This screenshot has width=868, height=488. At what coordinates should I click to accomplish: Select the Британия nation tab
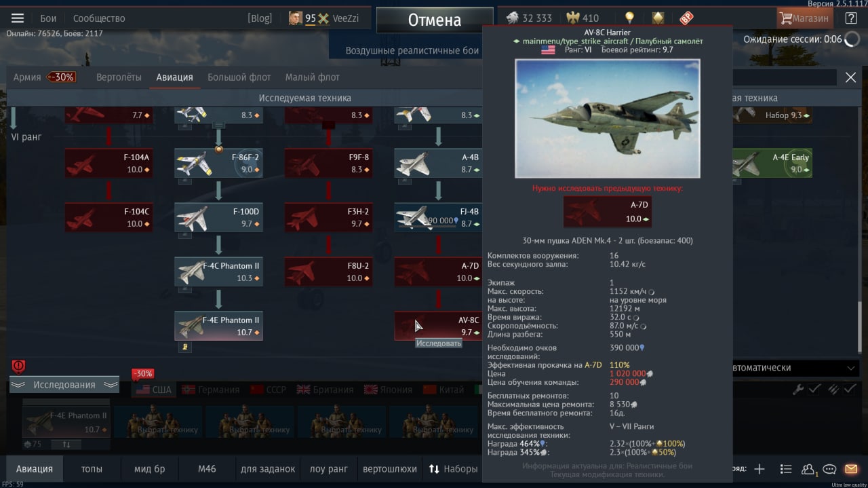324,390
